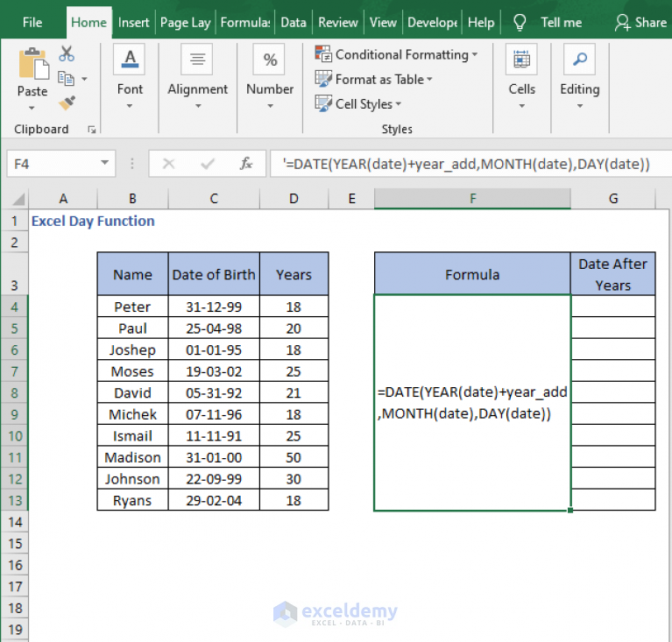Select column C header
Image resolution: width=672 pixels, height=642 pixels.
pyautogui.click(x=214, y=199)
